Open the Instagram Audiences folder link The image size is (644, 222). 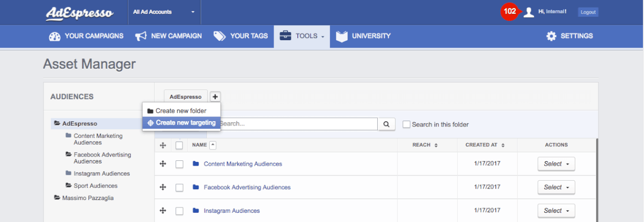[231, 211]
